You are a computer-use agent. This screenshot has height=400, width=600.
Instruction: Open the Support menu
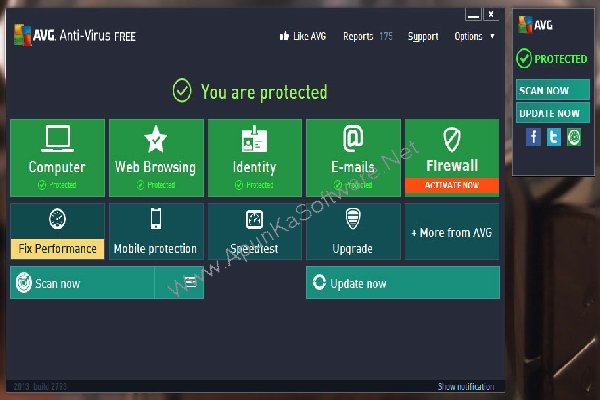coord(423,36)
